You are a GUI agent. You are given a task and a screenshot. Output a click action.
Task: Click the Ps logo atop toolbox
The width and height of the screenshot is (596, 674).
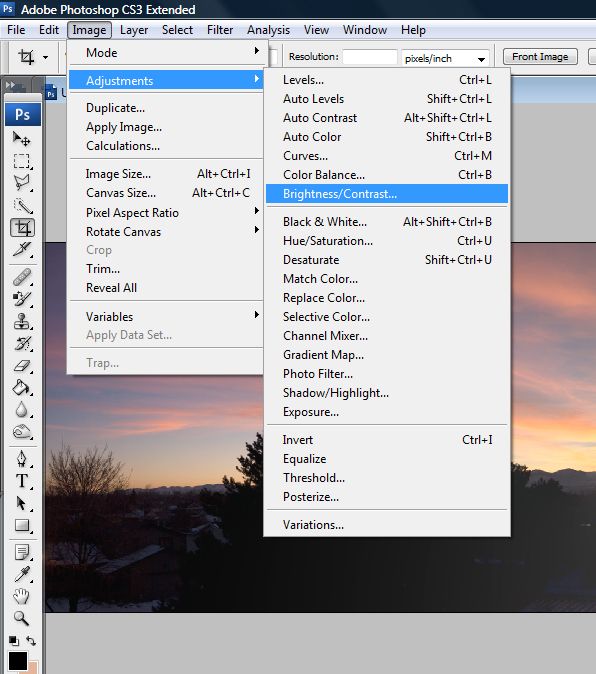click(23, 114)
